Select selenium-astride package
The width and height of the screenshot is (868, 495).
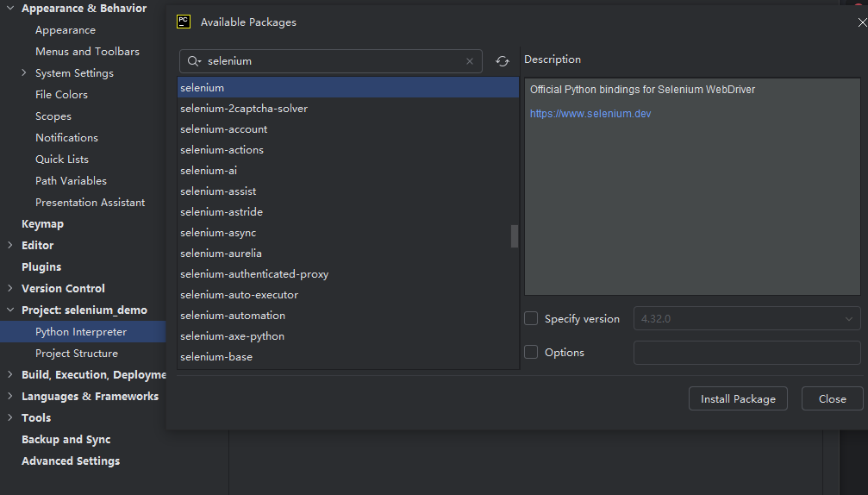(347, 212)
